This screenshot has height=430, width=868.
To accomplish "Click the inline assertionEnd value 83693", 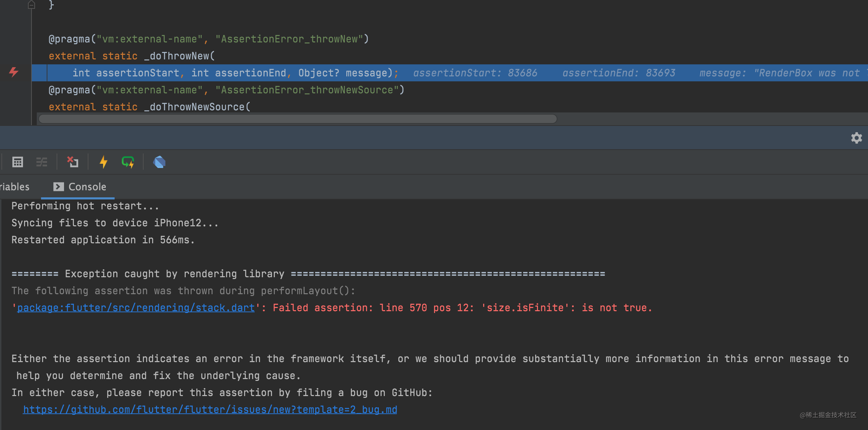I will point(660,73).
